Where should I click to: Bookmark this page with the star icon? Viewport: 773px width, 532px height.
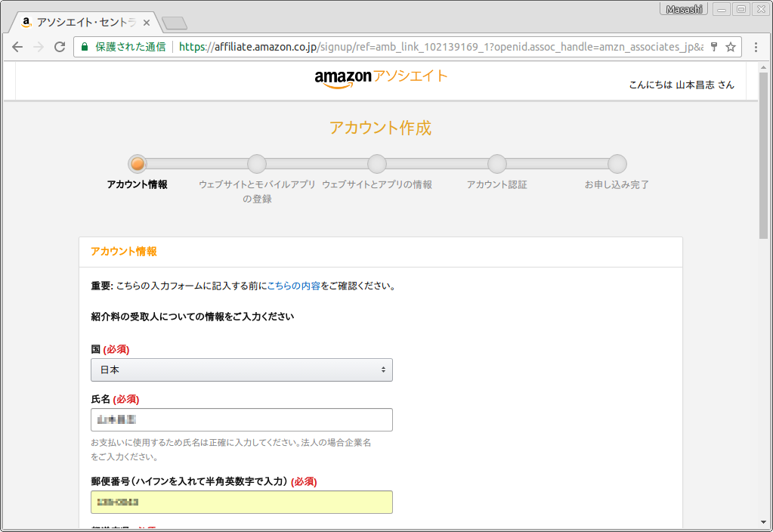pyautogui.click(x=731, y=47)
